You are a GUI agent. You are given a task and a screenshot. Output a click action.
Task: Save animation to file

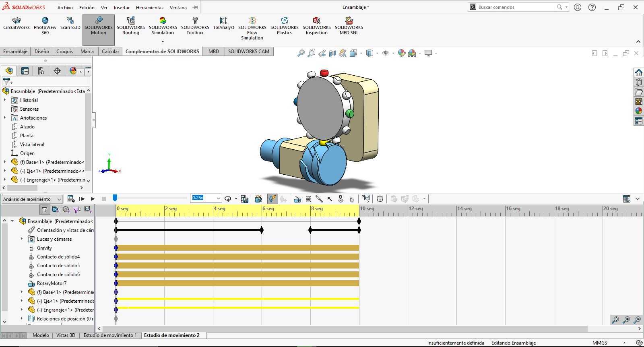coord(244,199)
